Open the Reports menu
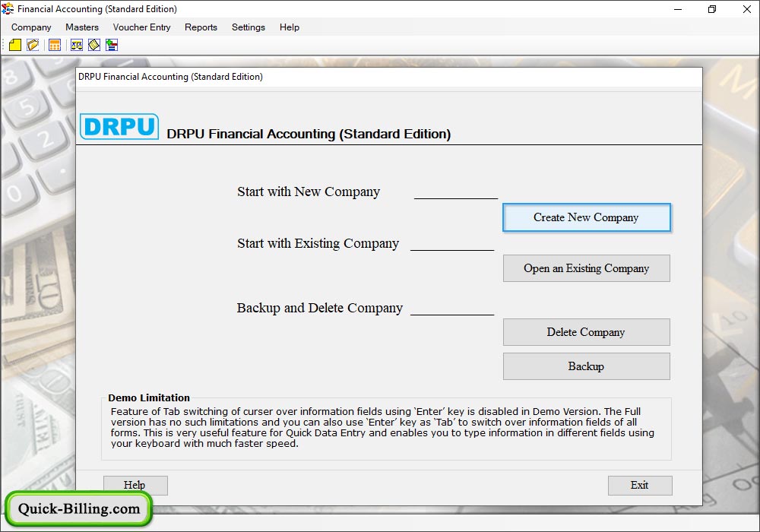Viewport: 760px width, 532px height. coord(201,27)
